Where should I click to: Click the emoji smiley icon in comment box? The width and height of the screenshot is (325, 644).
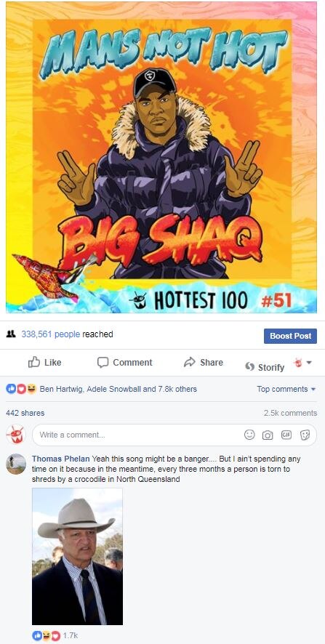click(249, 435)
